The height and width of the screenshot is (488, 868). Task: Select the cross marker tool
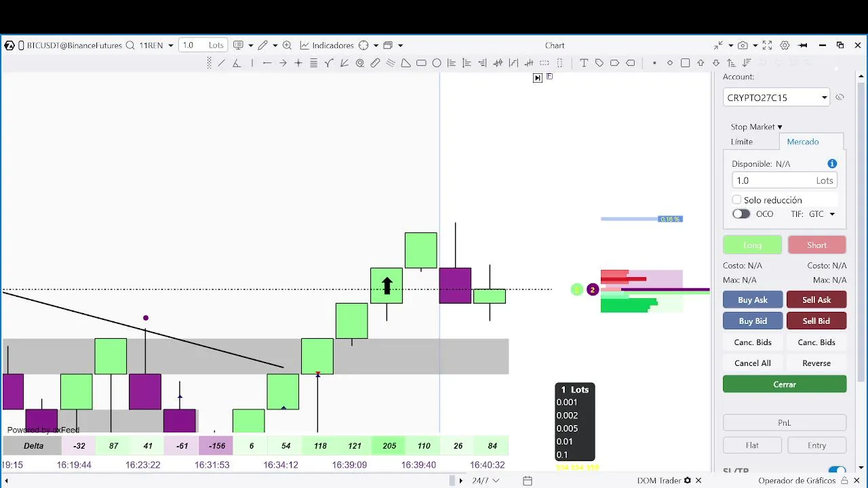point(298,63)
